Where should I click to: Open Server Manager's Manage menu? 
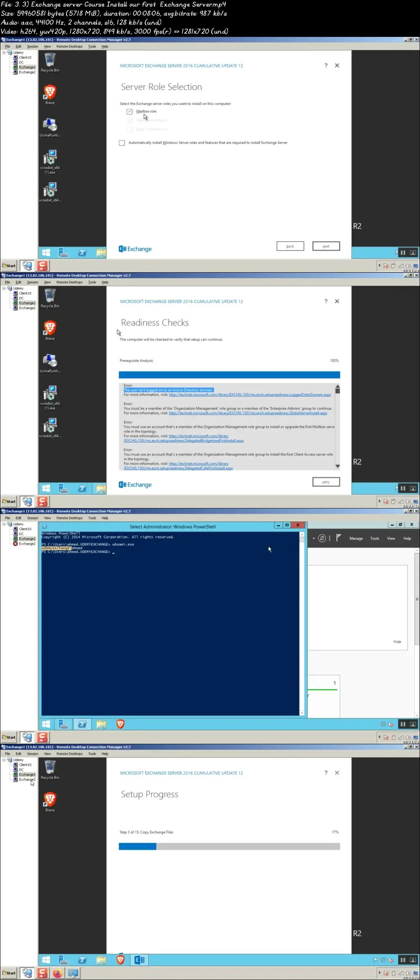coord(356,539)
